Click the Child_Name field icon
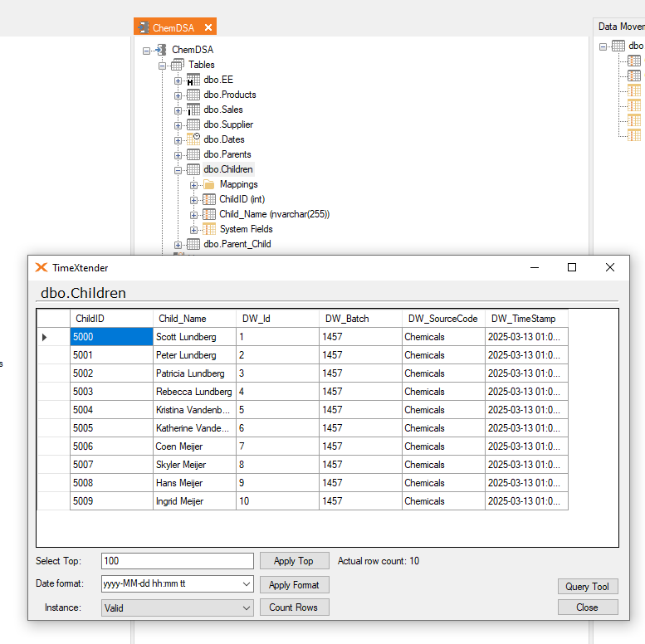This screenshot has width=645, height=644. click(x=209, y=214)
